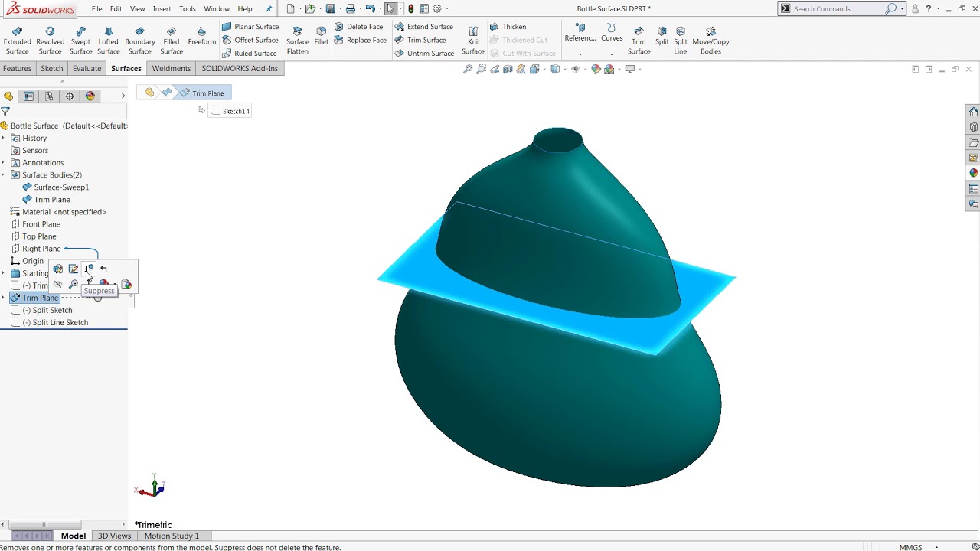
Task: Switch to the Evaluate tab
Action: (87, 68)
